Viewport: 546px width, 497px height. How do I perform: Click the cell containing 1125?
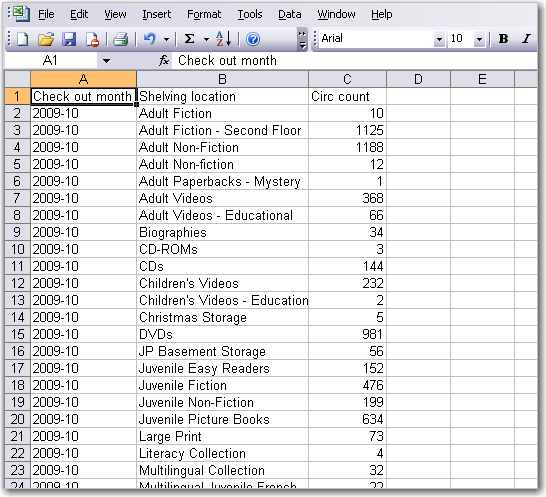pos(347,130)
